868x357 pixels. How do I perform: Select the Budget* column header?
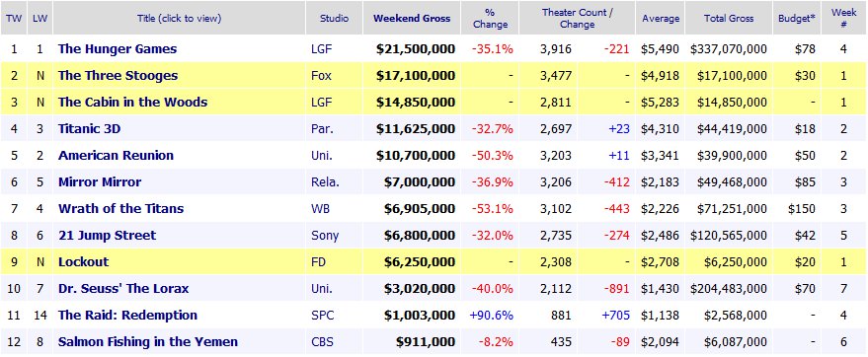[x=797, y=18]
